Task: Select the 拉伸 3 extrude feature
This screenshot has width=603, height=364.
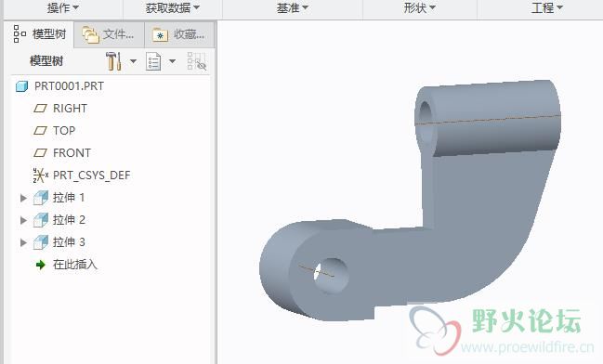Action: tap(69, 242)
